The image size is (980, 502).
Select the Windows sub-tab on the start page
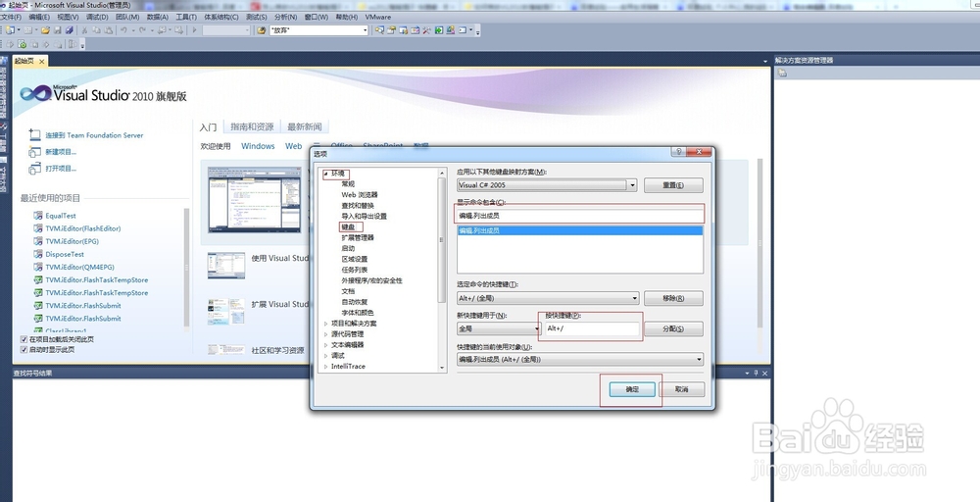click(x=258, y=146)
